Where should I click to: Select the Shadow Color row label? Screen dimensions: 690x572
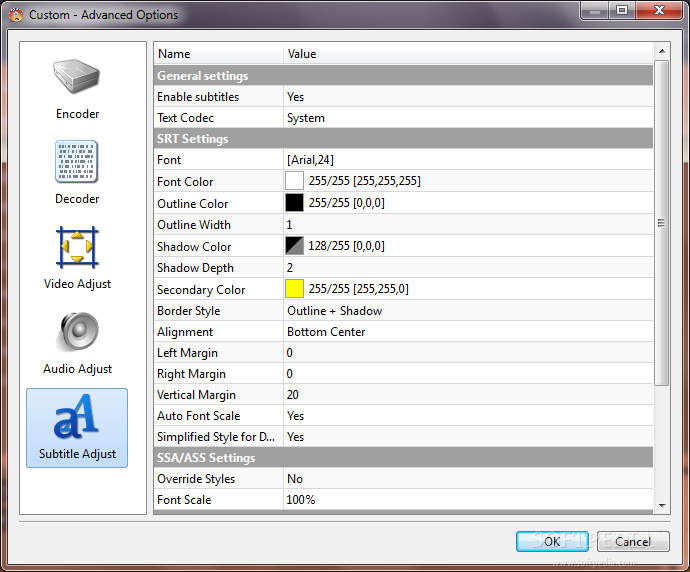[x=194, y=247]
